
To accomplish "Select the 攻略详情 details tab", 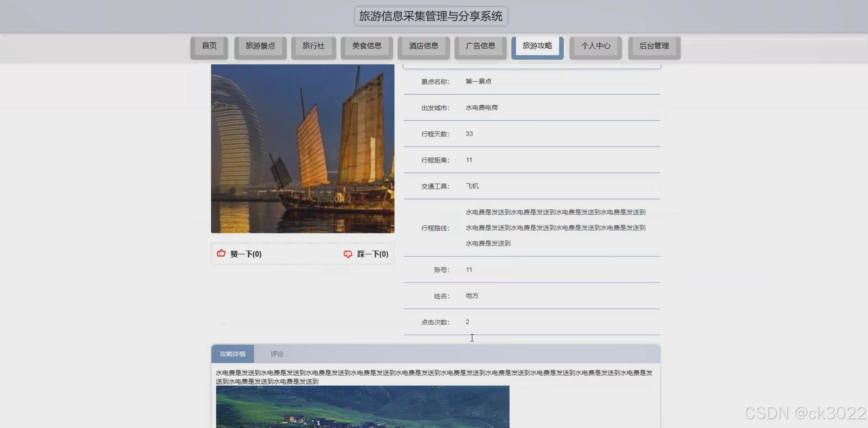I will tap(232, 354).
